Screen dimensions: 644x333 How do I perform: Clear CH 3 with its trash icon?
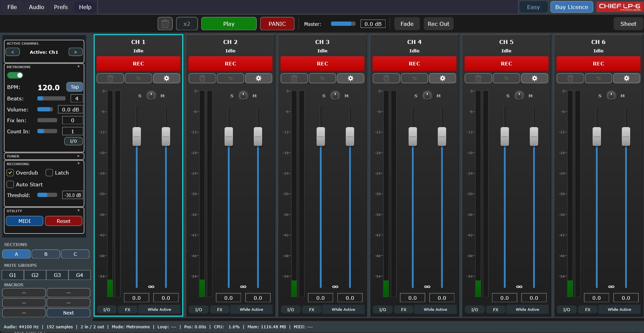pyautogui.click(x=294, y=78)
